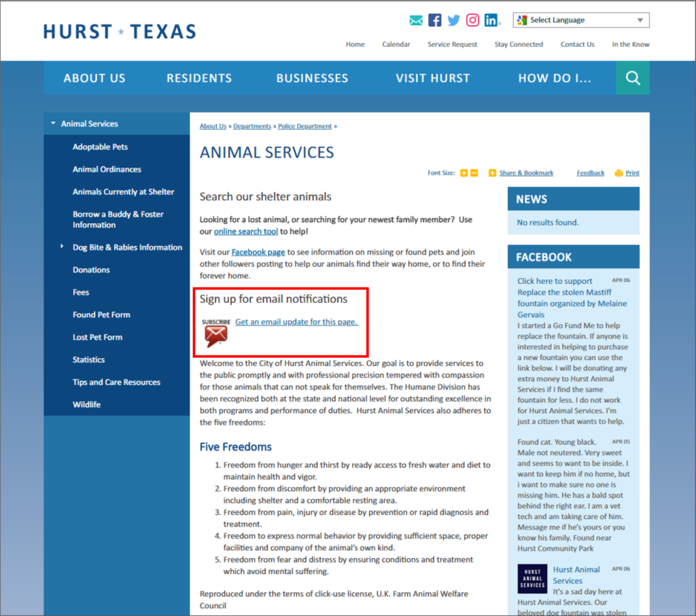Click the Twitter bird icon
The image size is (696, 616).
point(453,20)
